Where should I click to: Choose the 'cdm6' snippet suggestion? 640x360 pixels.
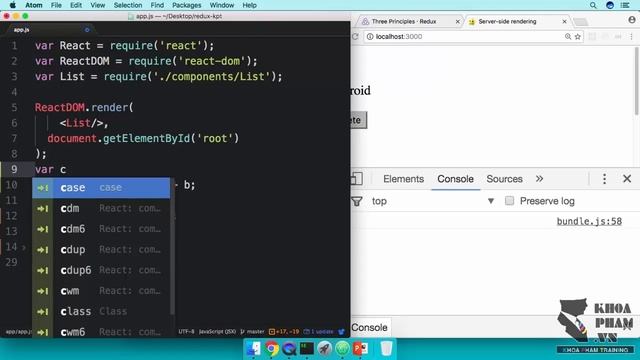click(101, 229)
